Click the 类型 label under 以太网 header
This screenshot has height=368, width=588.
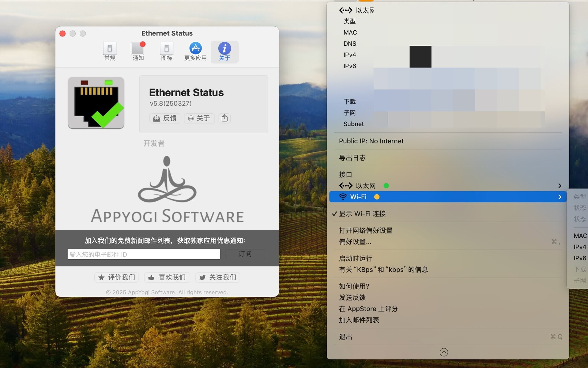click(x=349, y=21)
